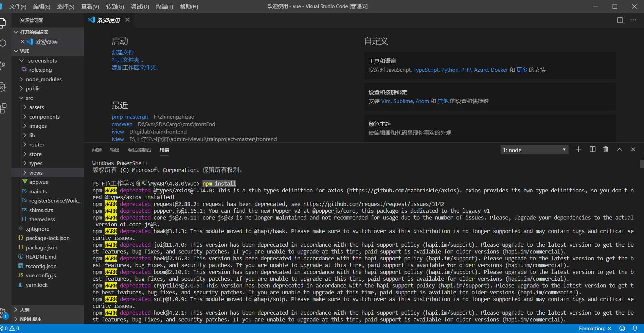The width and height of the screenshot is (644, 333).
Task: Select the 欢迎使用 editor tab
Action: tap(109, 20)
